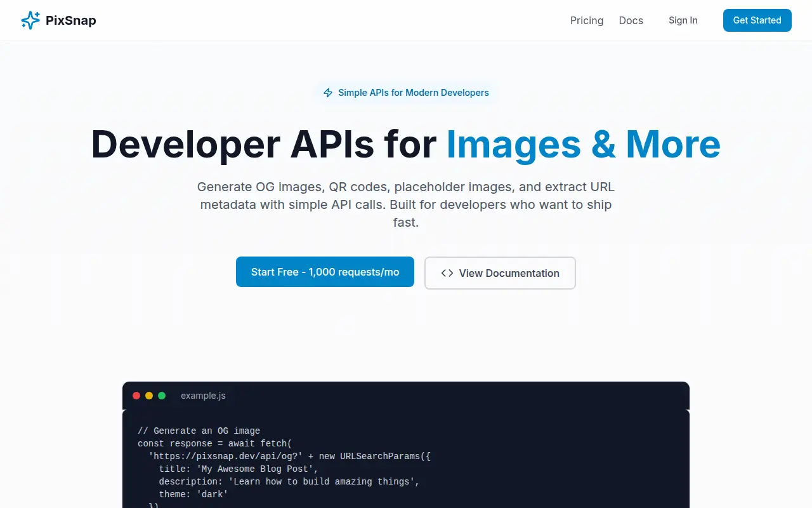This screenshot has height=508, width=812.
Task: Click Start Free - 1,000 requests/mo button
Action: (x=325, y=272)
